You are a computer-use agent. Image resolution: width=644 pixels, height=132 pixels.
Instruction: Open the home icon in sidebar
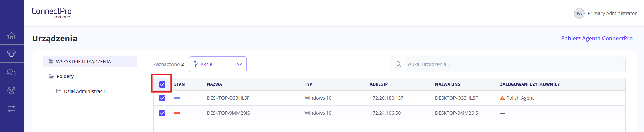(x=12, y=36)
